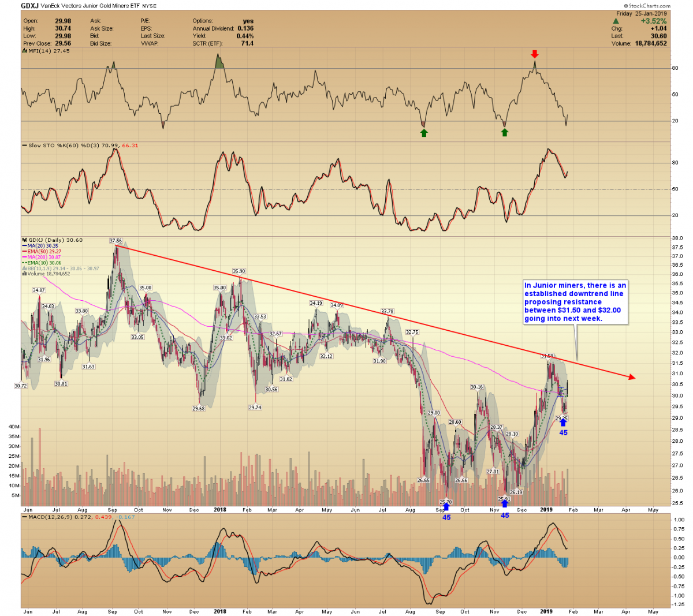693x616 pixels.
Task: Select green up arrow under MFI August low
Action: 424,133
